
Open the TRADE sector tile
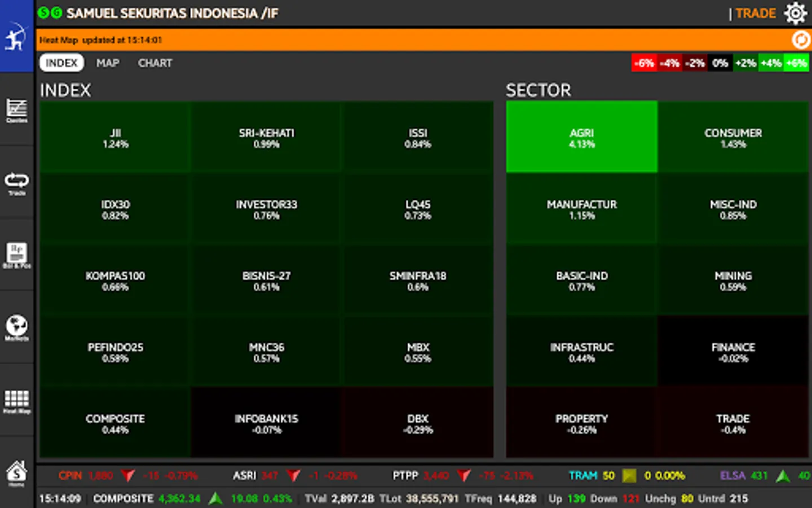(x=733, y=422)
